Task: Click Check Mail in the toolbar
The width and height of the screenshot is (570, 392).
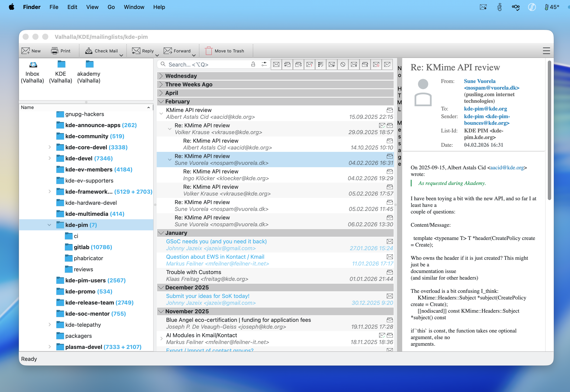Action: 101,51
